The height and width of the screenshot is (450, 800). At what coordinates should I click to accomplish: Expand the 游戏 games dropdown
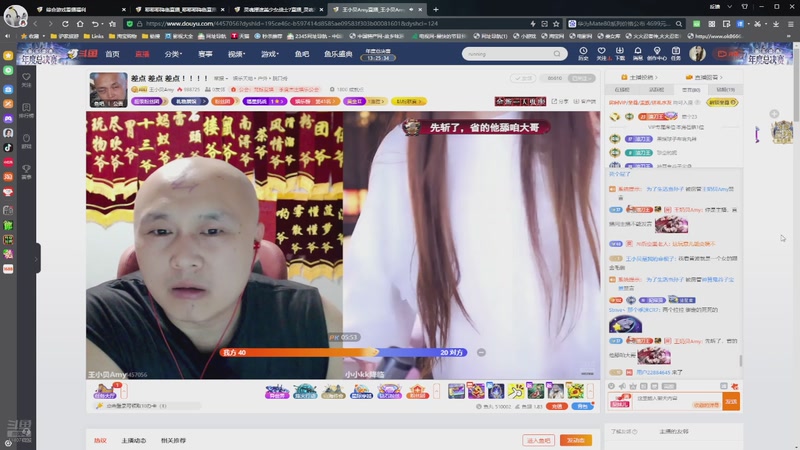point(270,54)
